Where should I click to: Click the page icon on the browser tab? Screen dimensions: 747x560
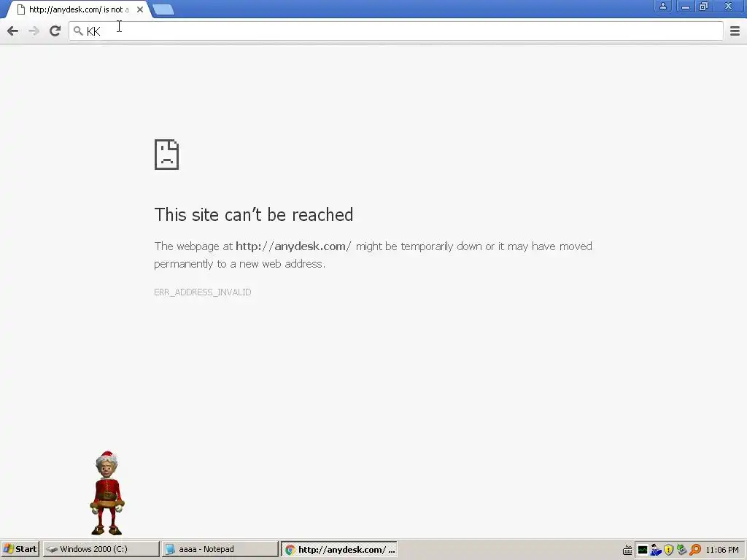pyautogui.click(x=21, y=9)
